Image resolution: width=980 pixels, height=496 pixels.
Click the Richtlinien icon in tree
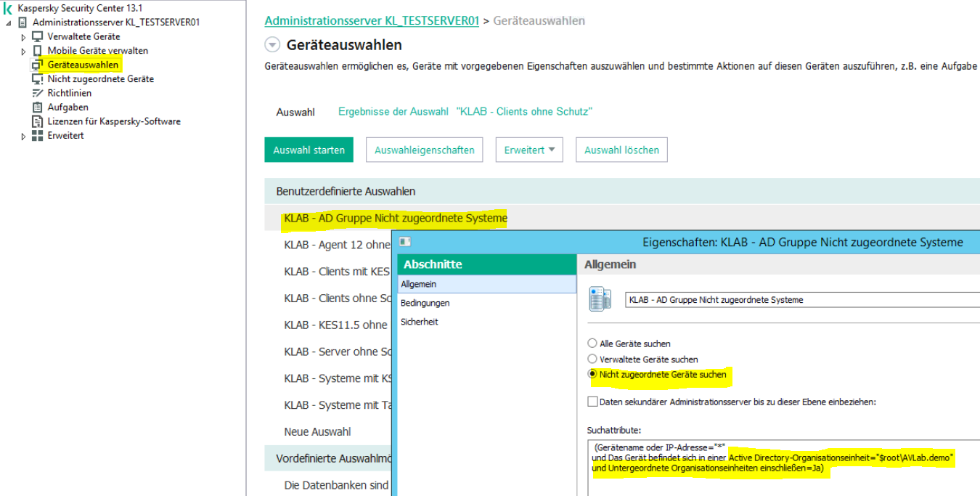point(38,93)
